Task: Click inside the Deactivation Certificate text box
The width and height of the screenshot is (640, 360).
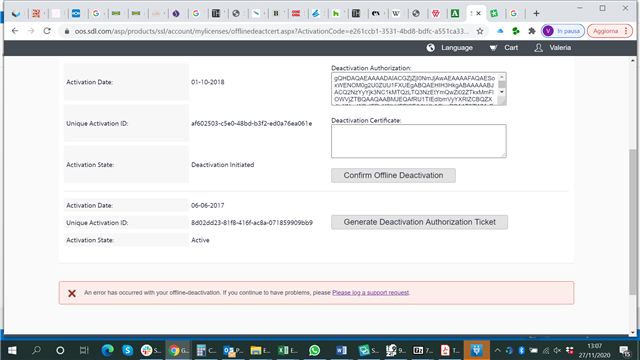Action: click(418, 141)
